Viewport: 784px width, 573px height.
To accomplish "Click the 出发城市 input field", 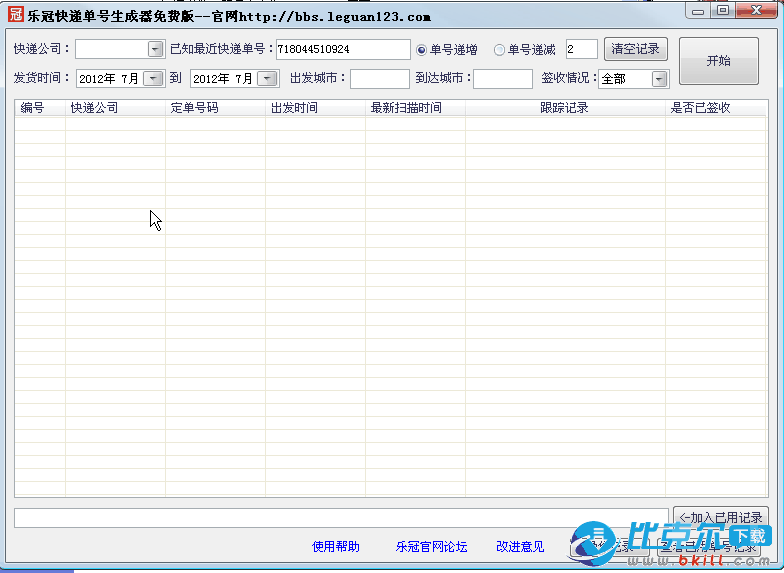I will (380, 78).
